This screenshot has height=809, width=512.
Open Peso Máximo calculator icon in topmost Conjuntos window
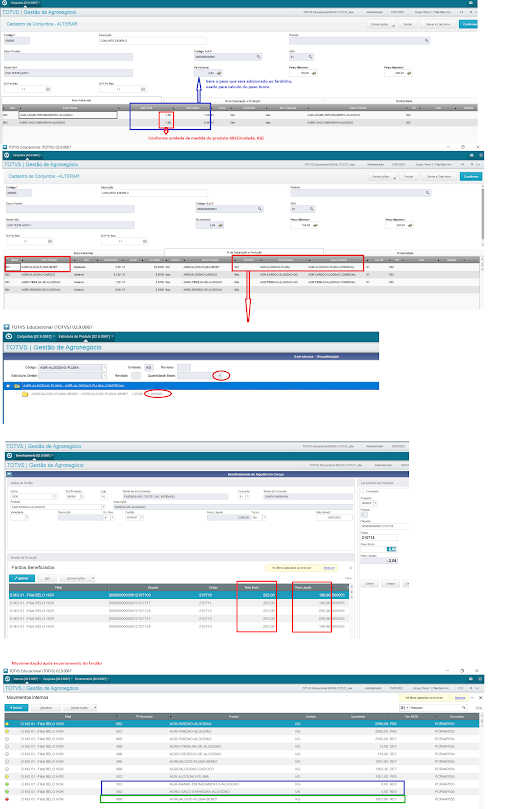409,73
